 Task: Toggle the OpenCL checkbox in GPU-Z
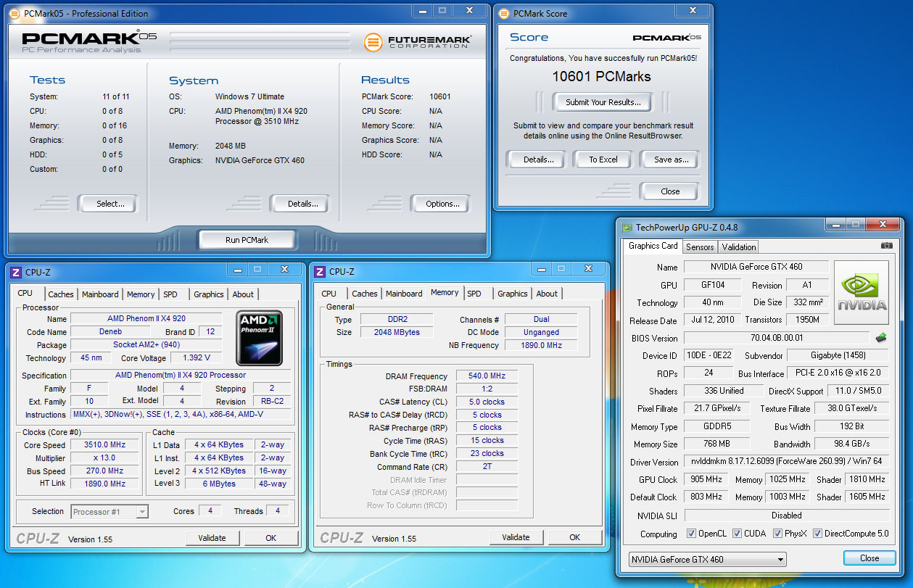[691, 534]
